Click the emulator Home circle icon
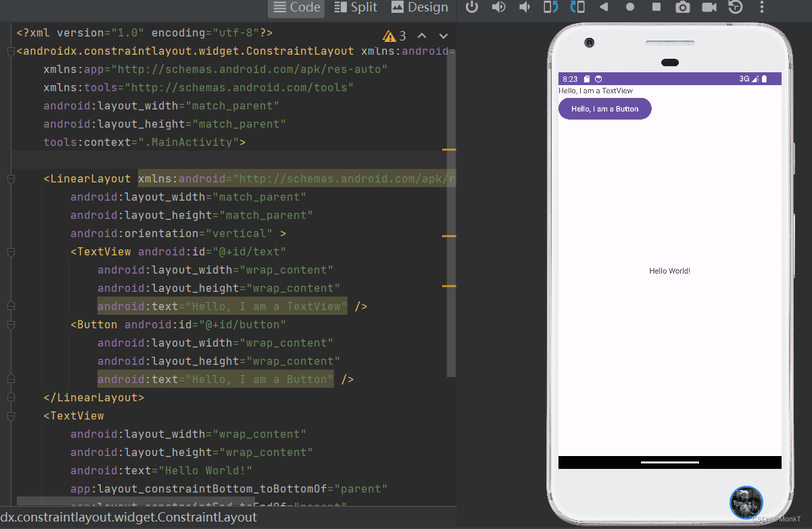 pyautogui.click(x=630, y=7)
